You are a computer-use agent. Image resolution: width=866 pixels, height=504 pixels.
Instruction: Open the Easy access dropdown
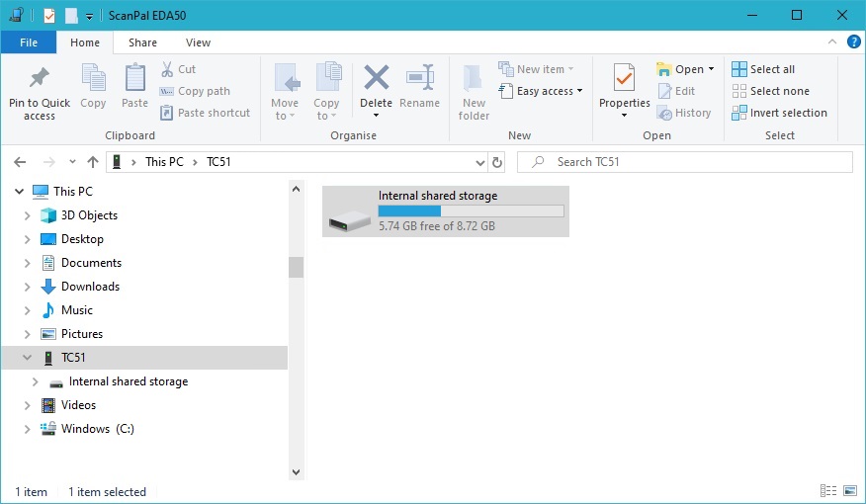point(541,91)
